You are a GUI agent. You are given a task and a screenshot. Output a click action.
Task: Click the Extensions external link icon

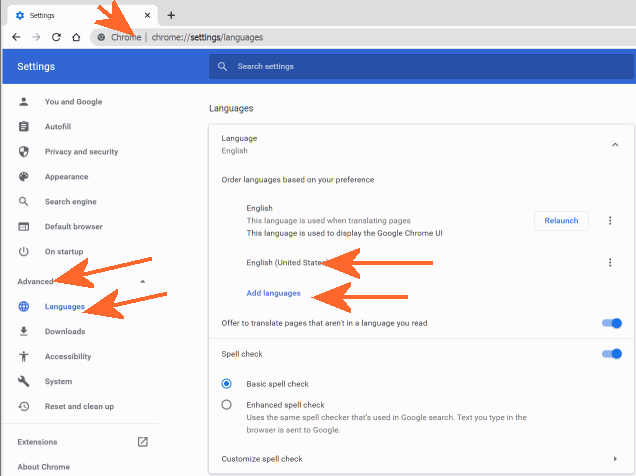[x=143, y=442]
